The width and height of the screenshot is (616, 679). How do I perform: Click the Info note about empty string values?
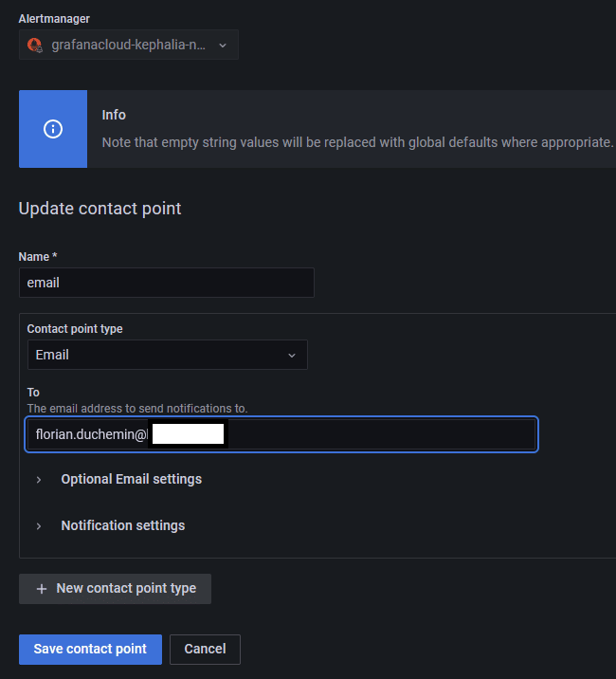(357, 141)
